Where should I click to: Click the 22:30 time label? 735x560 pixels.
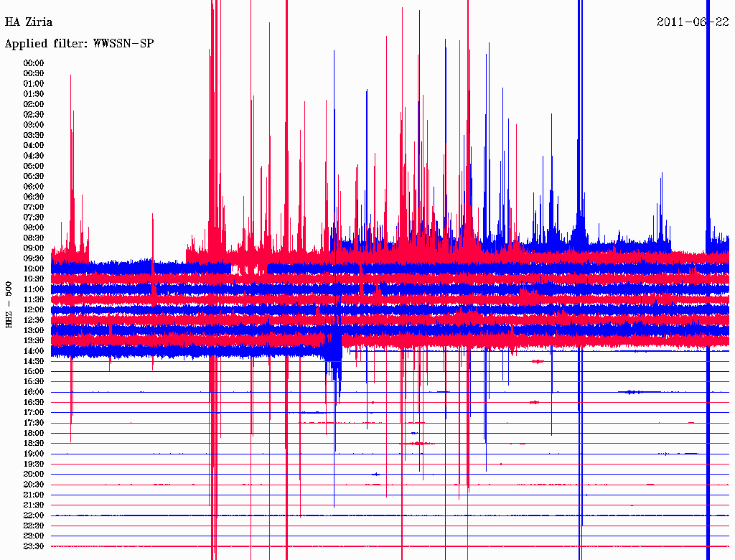[34, 526]
